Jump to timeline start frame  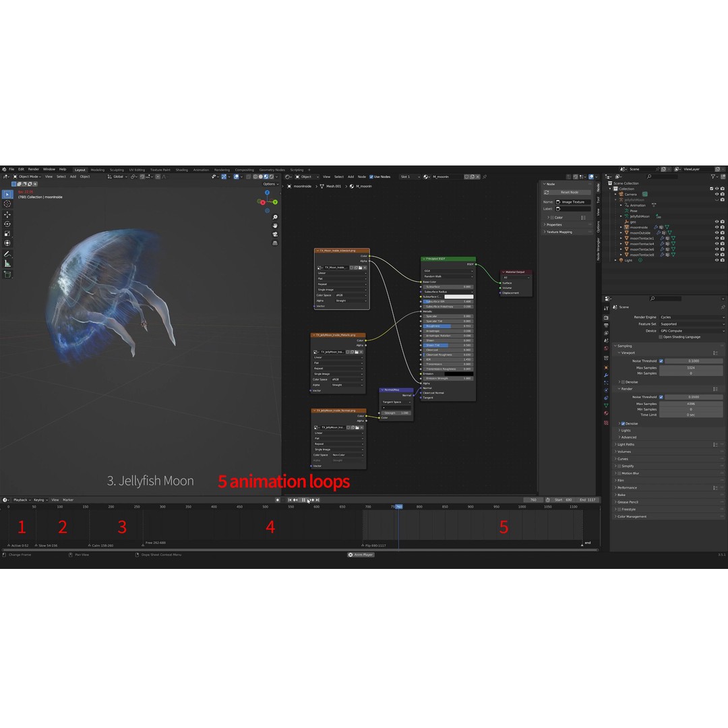[290, 500]
